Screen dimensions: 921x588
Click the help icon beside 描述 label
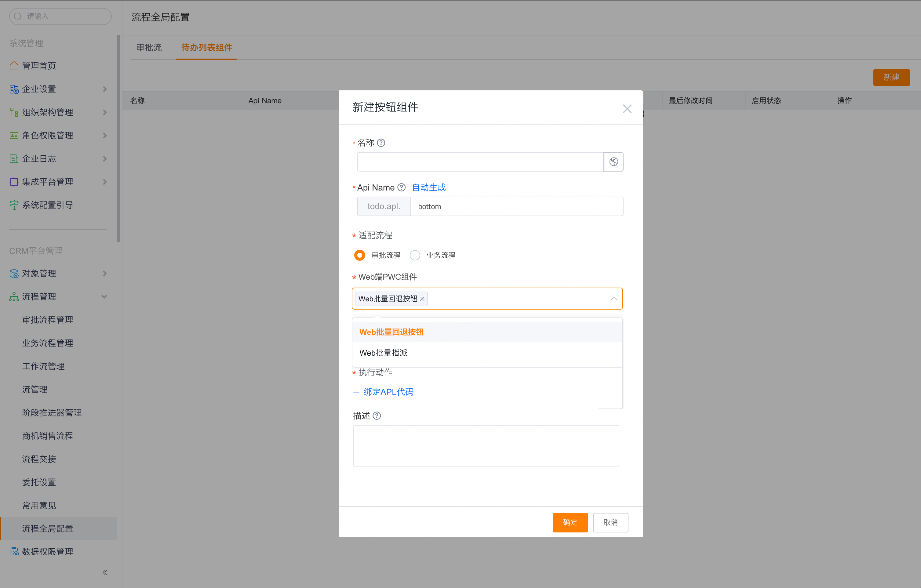[377, 416]
